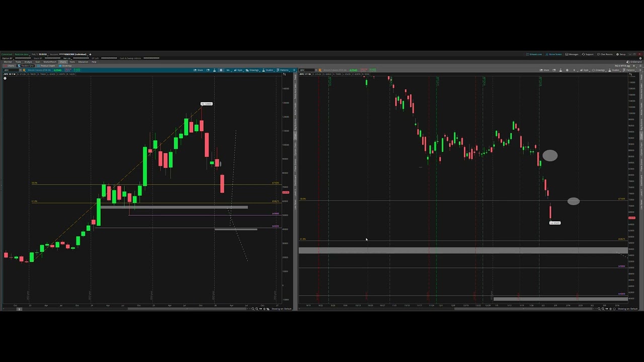
Task: Change left chart Mo timeframe selector
Action: tap(228, 70)
